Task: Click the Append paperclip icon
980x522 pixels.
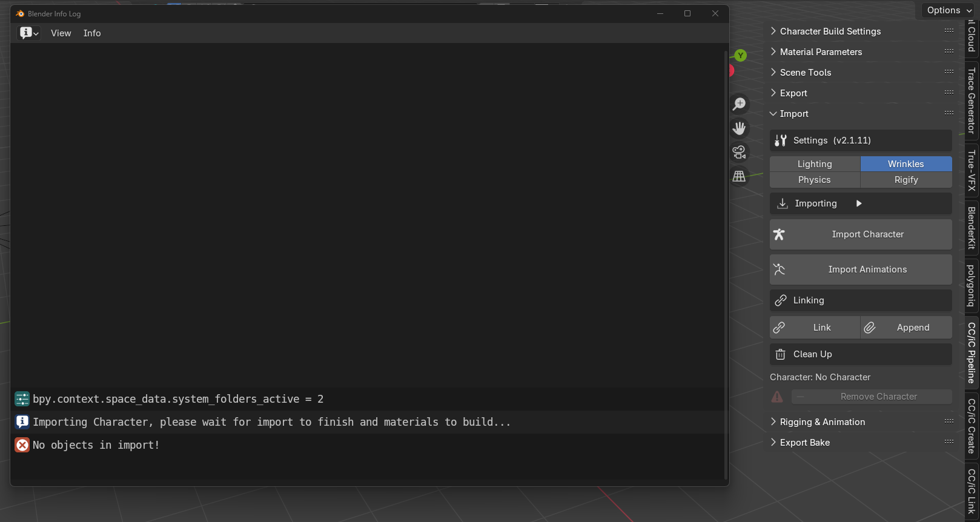Action: point(870,328)
